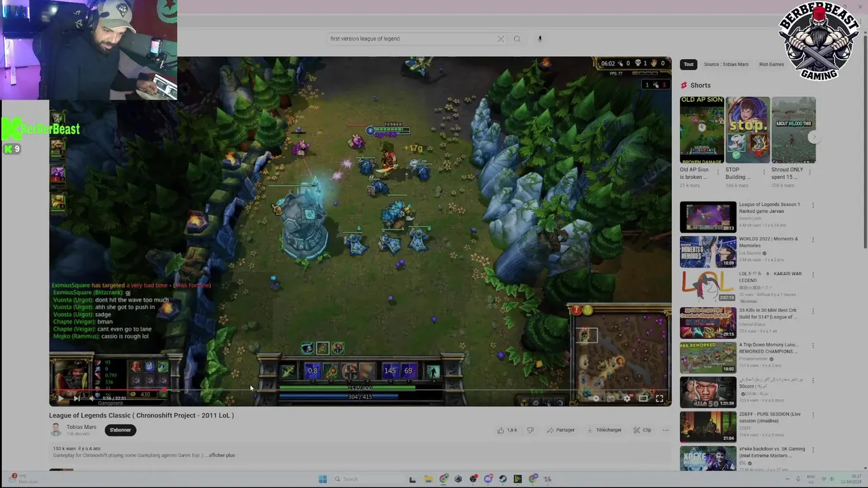Select the Riot Games filter chip

pos(771,64)
